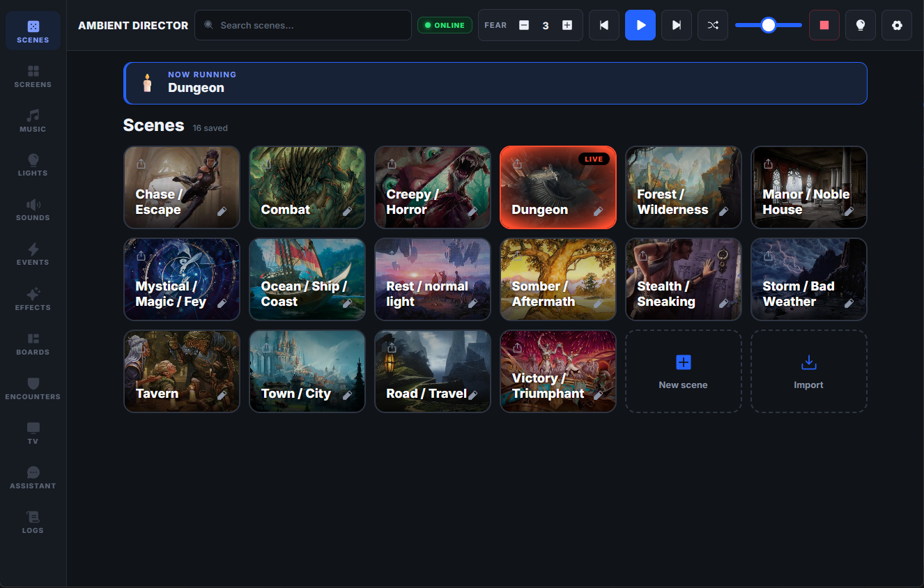Click the blue Play button
Viewport: 924px width, 588px height.
pos(640,25)
